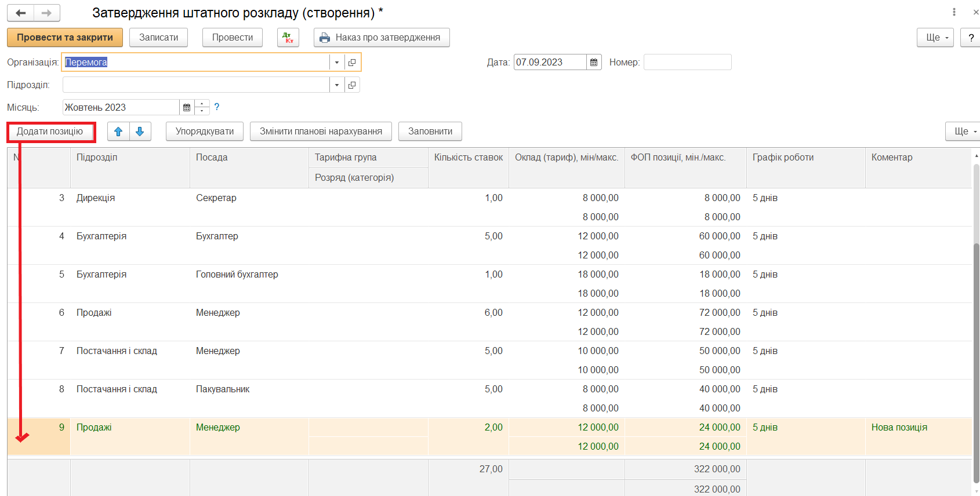Focus the Місяць field with Жовтень 2023
This screenshot has height=496, width=980.
click(x=121, y=107)
